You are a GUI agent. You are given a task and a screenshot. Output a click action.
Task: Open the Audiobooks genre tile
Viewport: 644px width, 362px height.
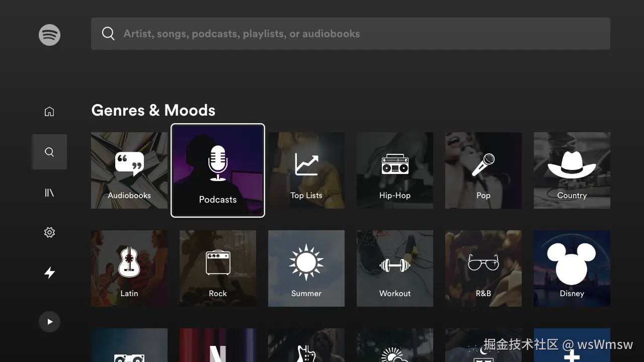pyautogui.click(x=129, y=170)
